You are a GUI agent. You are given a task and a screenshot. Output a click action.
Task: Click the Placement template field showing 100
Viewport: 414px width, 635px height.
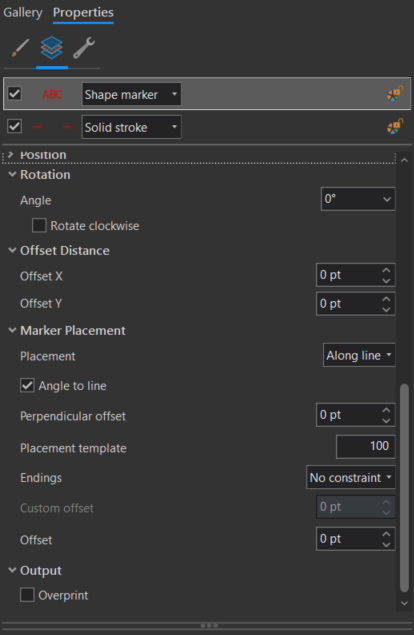(x=365, y=447)
